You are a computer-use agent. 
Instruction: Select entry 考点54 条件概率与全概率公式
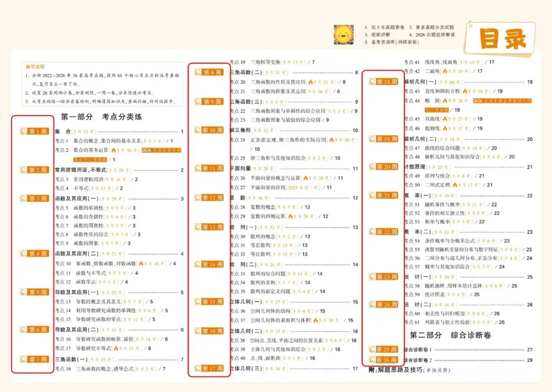[457, 241]
